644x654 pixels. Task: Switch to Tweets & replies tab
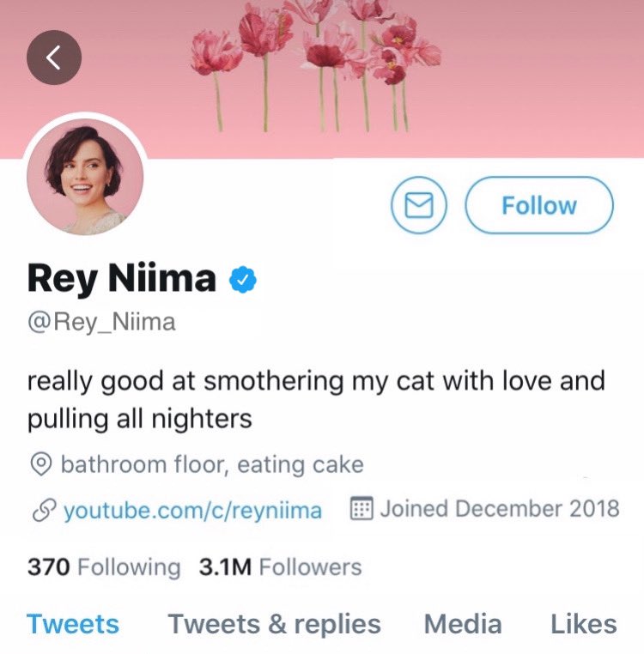click(274, 624)
